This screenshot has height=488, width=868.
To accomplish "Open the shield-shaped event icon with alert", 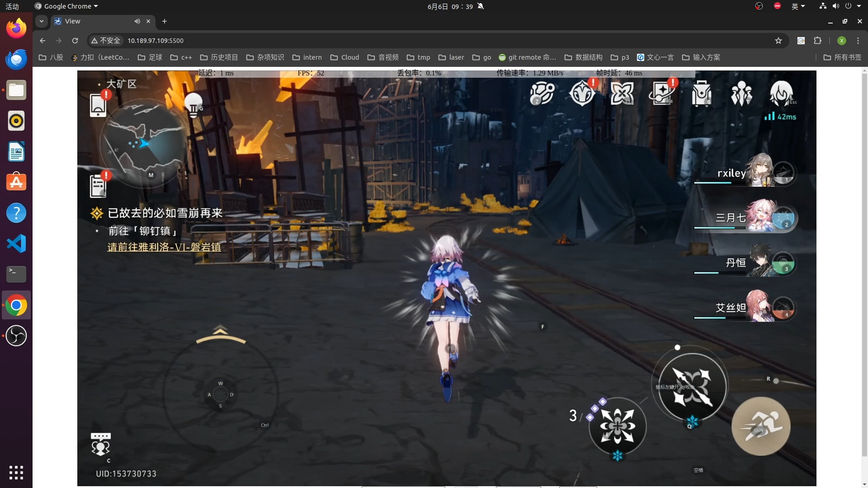I will (x=582, y=94).
